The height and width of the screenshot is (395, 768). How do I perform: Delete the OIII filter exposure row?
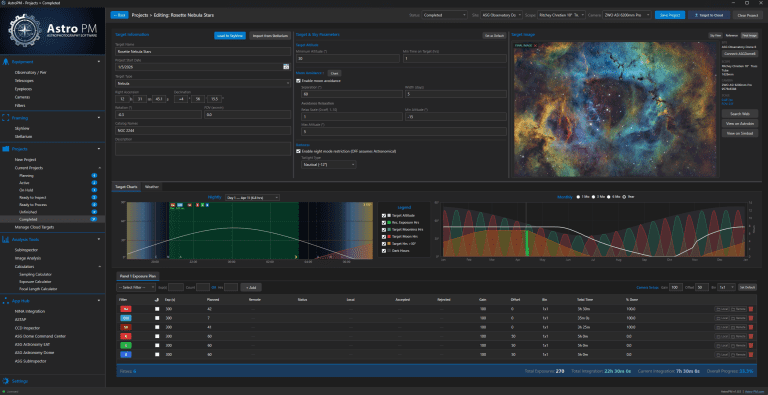(x=751, y=318)
